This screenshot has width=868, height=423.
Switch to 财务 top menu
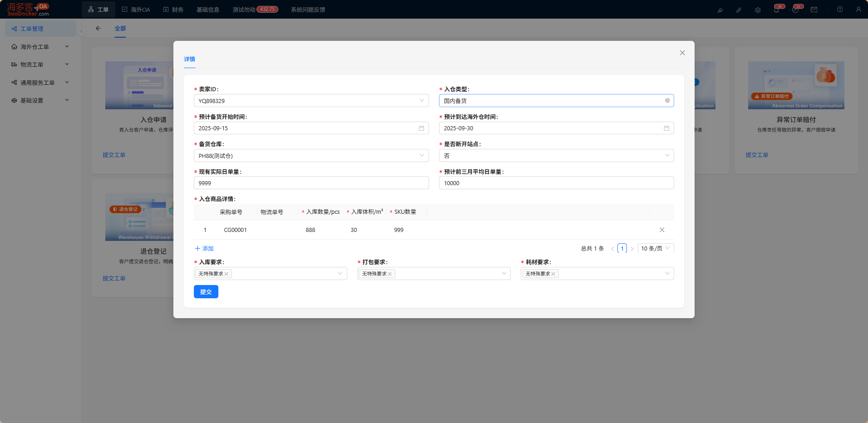click(x=173, y=10)
